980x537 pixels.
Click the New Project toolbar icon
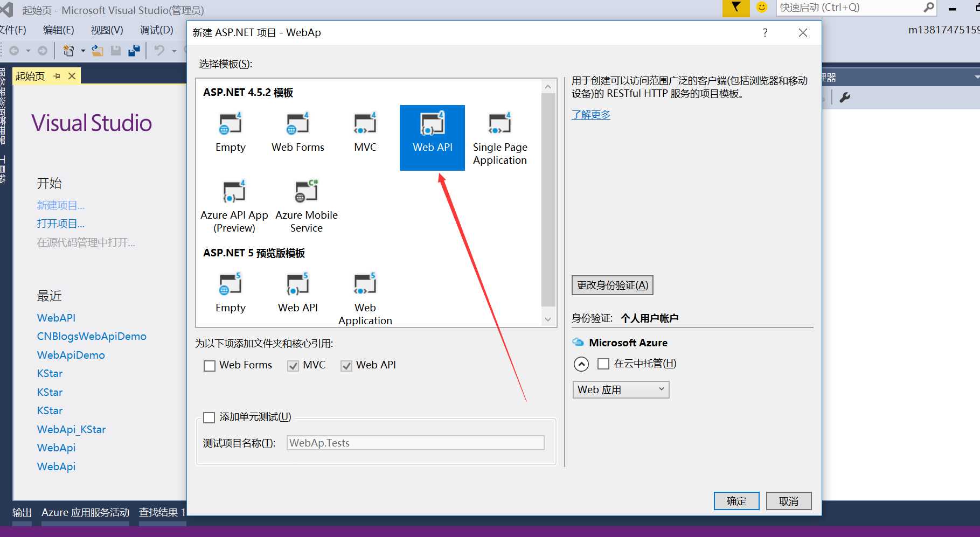pos(68,51)
